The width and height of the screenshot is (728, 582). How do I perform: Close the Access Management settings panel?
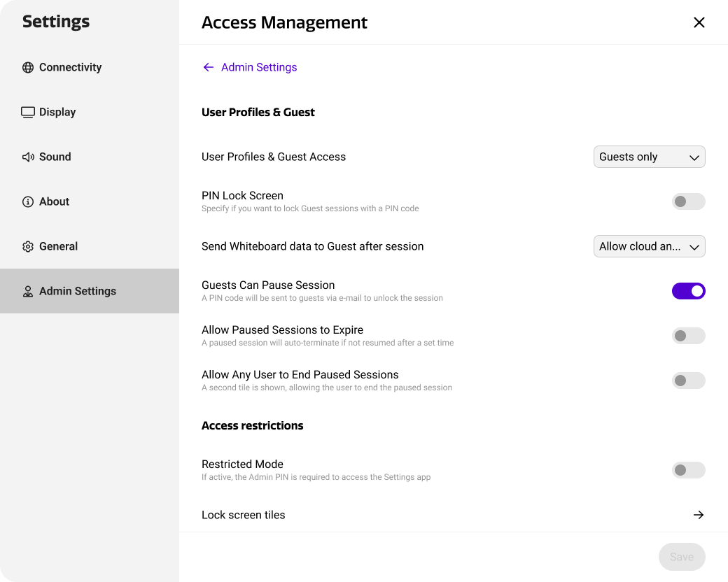699,22
